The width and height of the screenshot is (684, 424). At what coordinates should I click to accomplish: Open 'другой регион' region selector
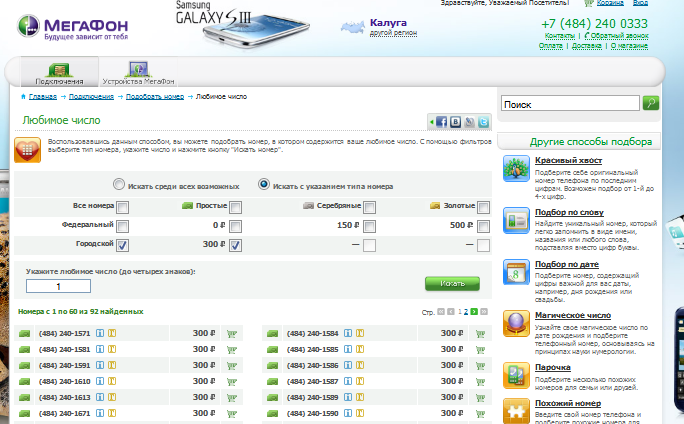tap(393, 33)
